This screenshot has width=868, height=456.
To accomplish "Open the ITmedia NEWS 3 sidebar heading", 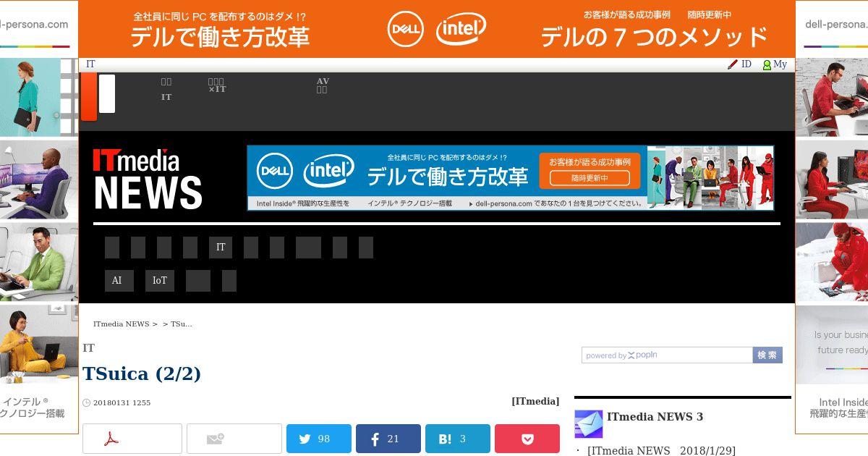I will 655,417.
